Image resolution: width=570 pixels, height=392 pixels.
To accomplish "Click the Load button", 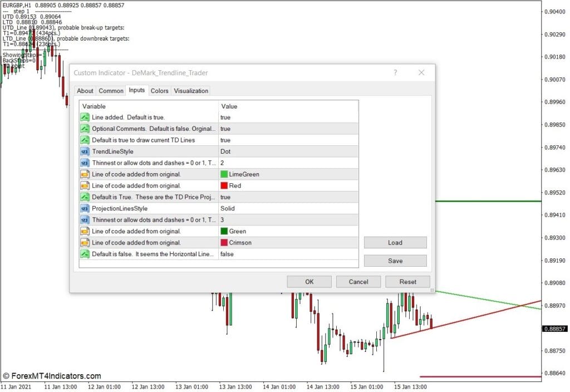I will pyautogui.click(x=395, y=242).
